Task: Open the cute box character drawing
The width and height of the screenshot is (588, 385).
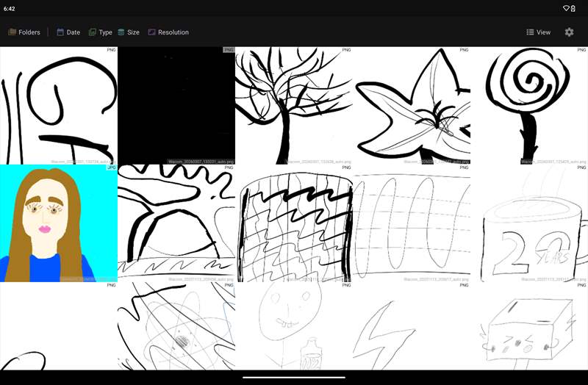Action: (x=529, y=326)
